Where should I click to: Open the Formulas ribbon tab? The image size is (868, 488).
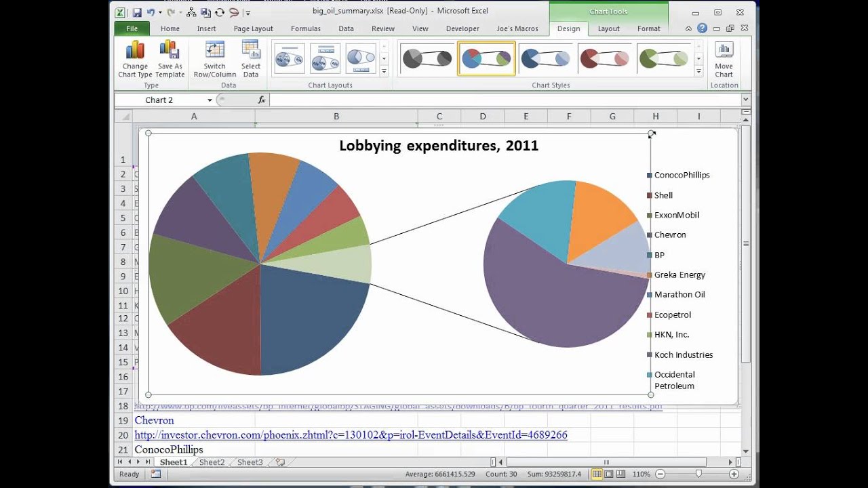[306, 28]
